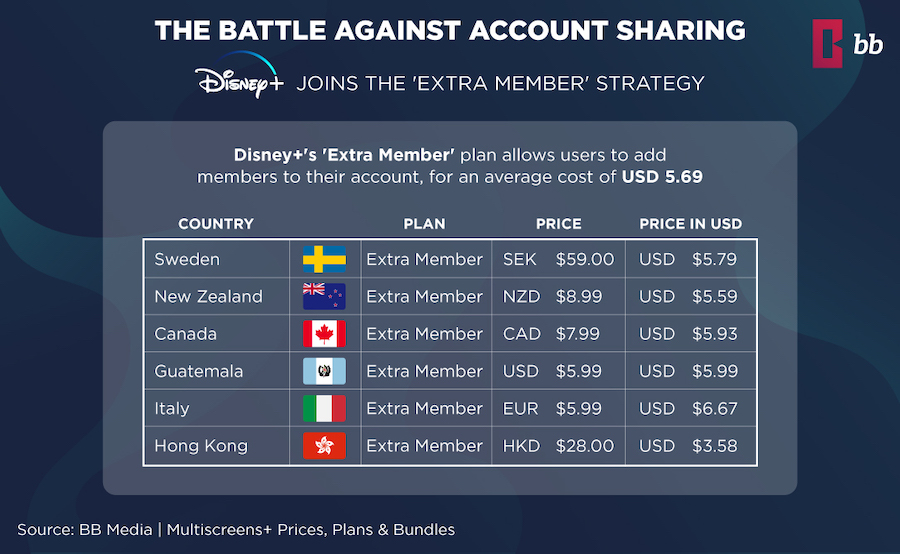Click the Sweden country name
The width and height of the screenshot is (900, 554).
pyautogui.click(x=187, y=259)
